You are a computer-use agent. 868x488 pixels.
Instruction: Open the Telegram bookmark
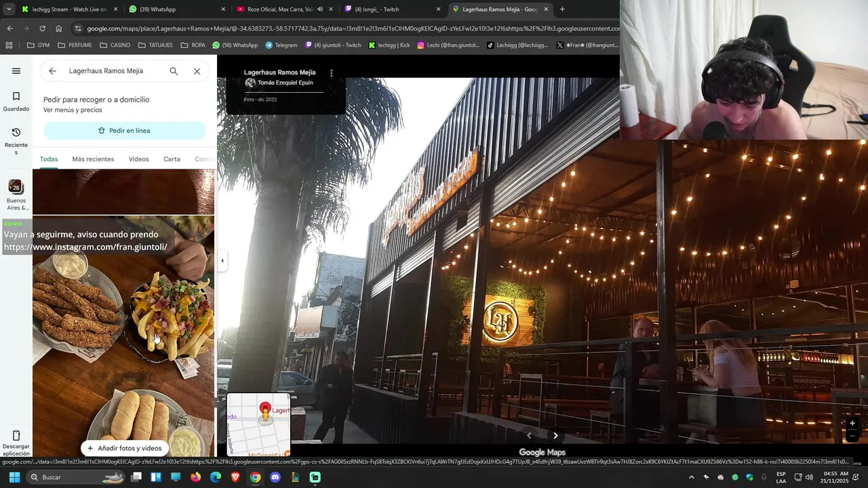coord(281,45)
